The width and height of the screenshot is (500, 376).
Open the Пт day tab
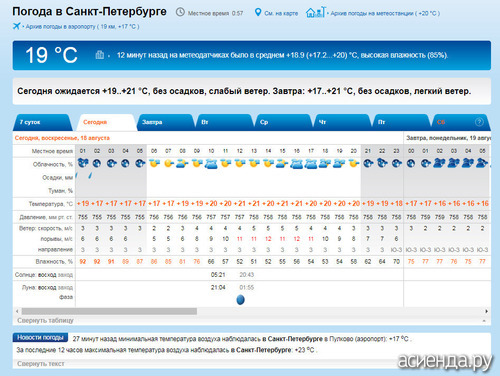click(x=401, y=122)
